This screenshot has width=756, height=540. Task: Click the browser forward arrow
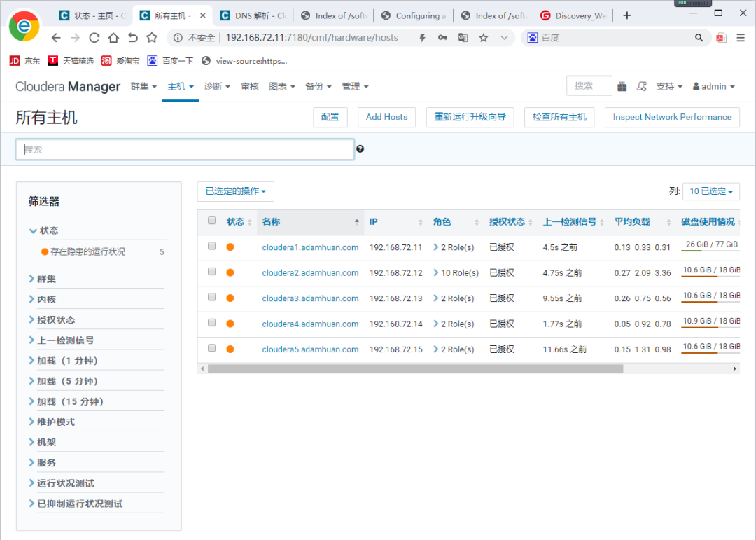[75, 38]
